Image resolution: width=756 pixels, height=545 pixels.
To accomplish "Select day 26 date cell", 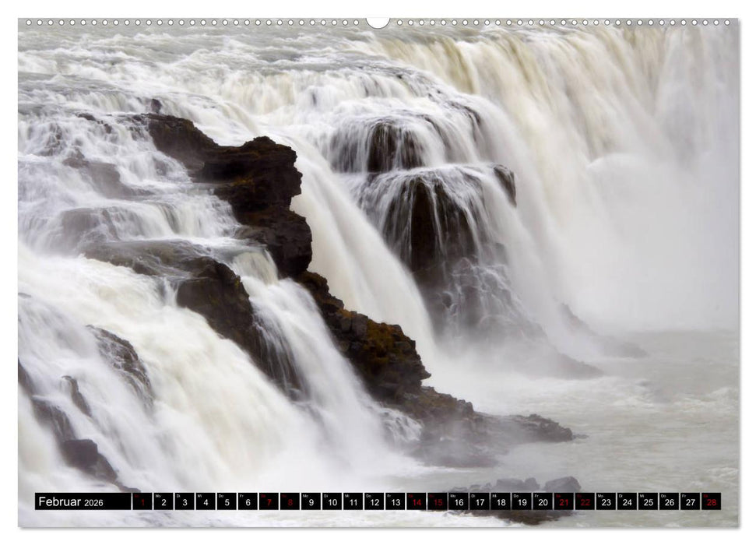I will (668, 501).
